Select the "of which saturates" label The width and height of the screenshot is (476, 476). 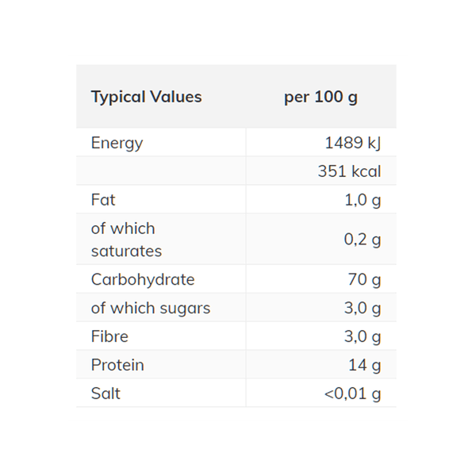click(126, 240)
